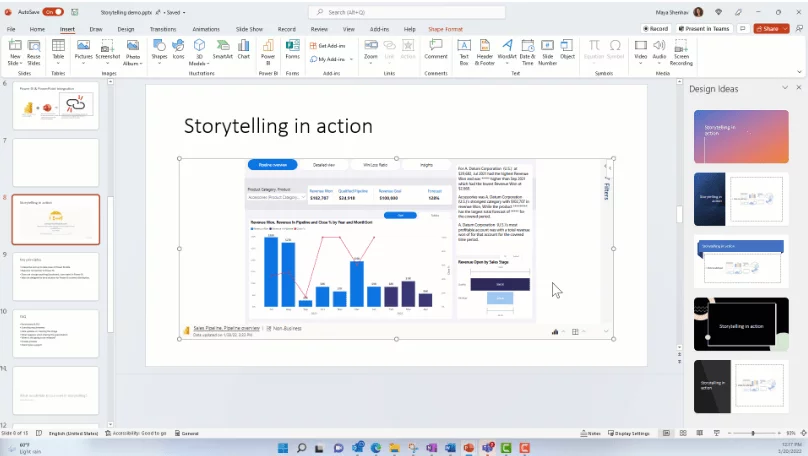Apply the purple gradient design idea
The height and width of the screenshot is (456, 808).
click(741, 136)
